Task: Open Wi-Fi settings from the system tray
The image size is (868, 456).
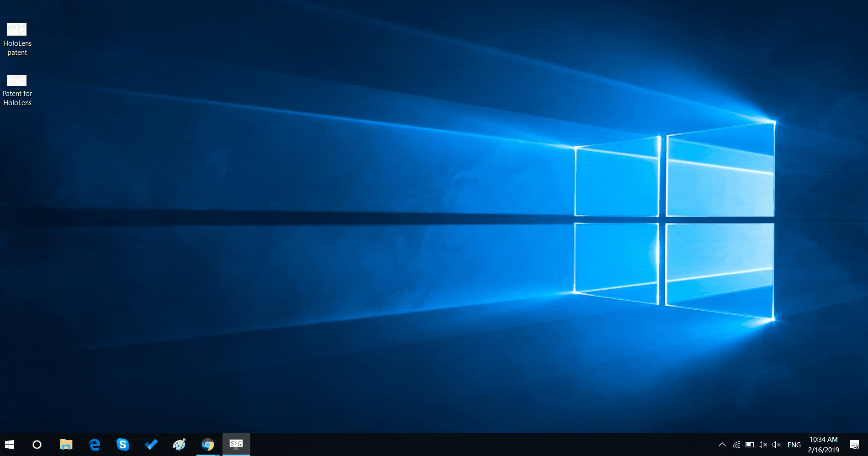Action: coord(736,445)
